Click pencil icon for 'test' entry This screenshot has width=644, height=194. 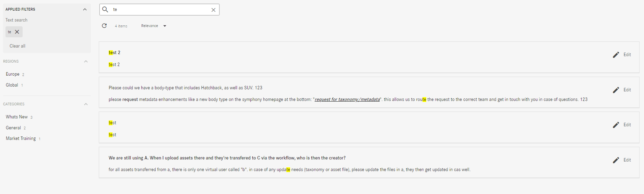(616, 125)
